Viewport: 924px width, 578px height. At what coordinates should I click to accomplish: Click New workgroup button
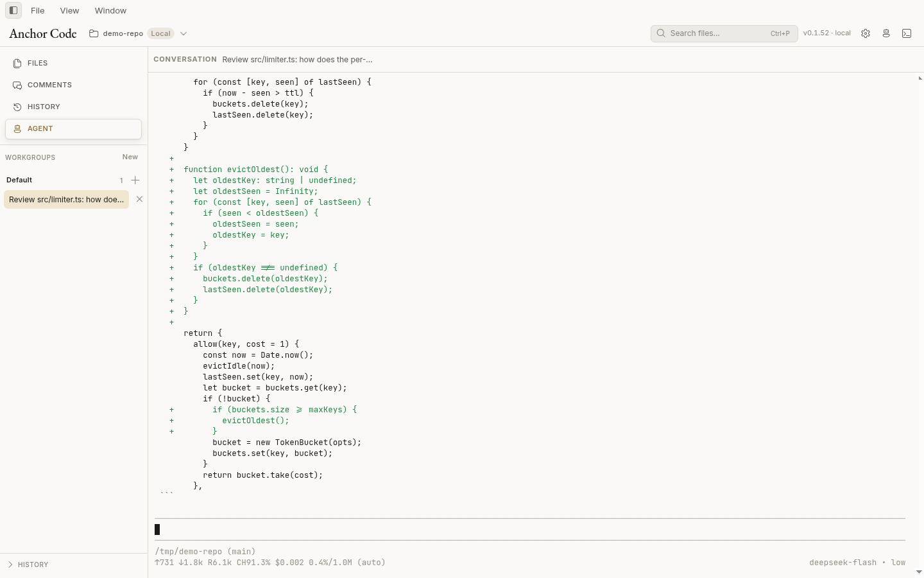point(130,157)
